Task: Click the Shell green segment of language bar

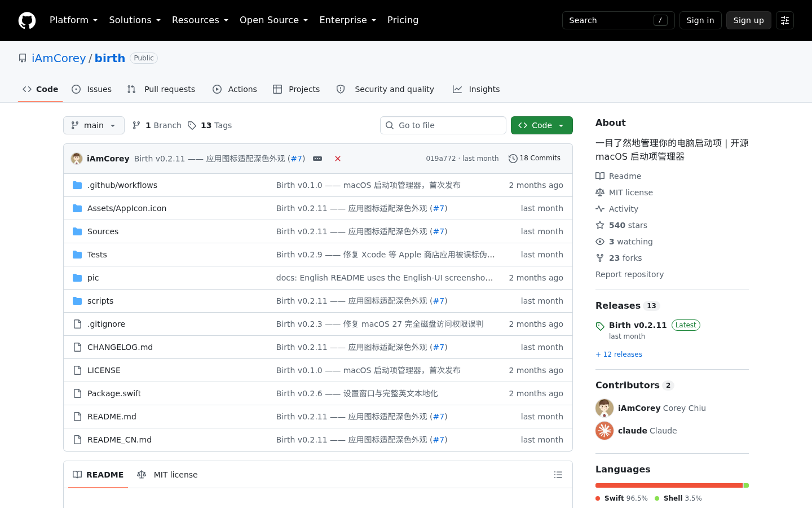Action: pyautogui.click(x=746, y=485)
